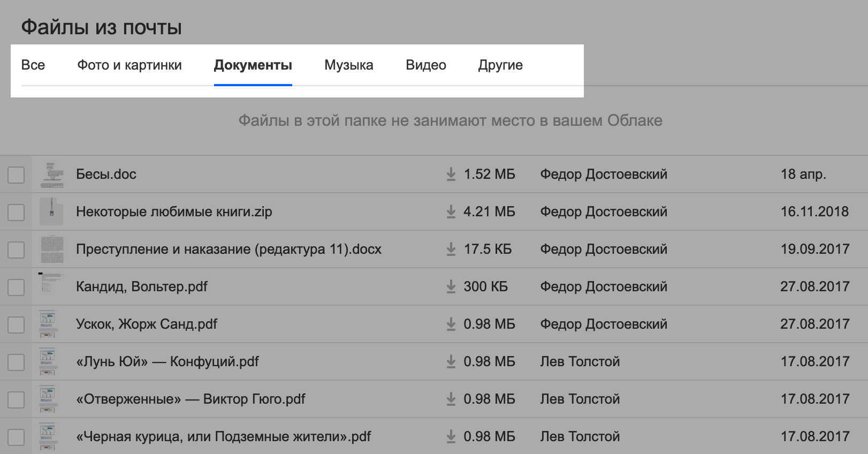The height and width of the screenshot is (454, 868).
Task: Select checkbox for «Черная курица» pdf
Action: click(x=16, y=437)
